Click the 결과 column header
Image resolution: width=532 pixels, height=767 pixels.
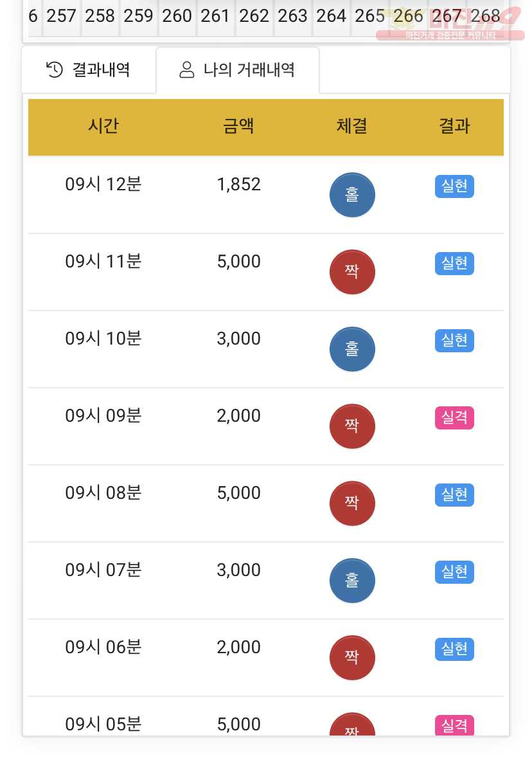pos(454,126)
